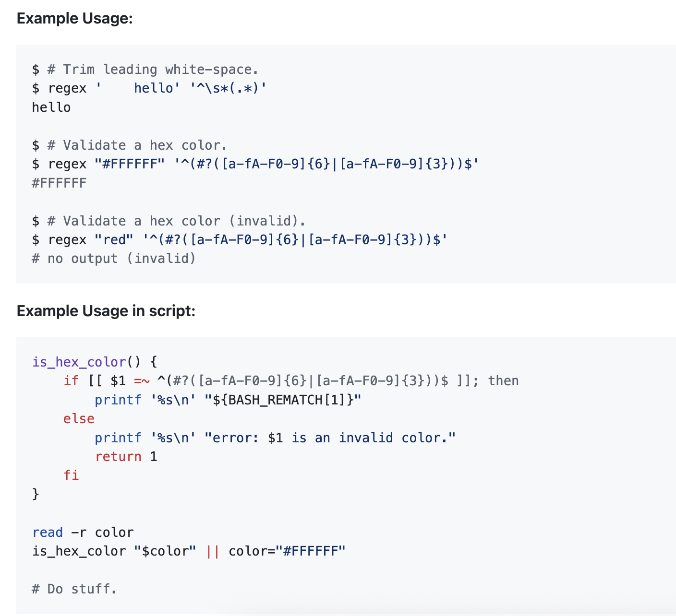The height and width of the screenshot is (616, 676).
Task: Click the "# Do stuff." comment
Action: (74, 589)
